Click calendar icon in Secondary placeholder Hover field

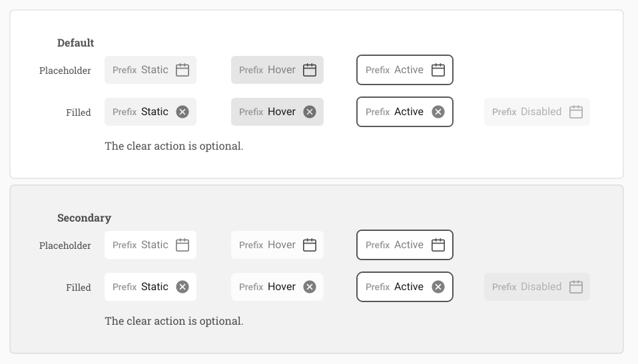coord(310,245)
